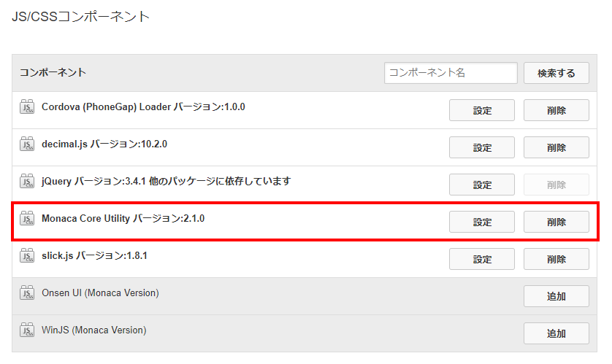Click the slick.js component icon
This screenshot has height=364, width=612.
[x=28, y=256]
